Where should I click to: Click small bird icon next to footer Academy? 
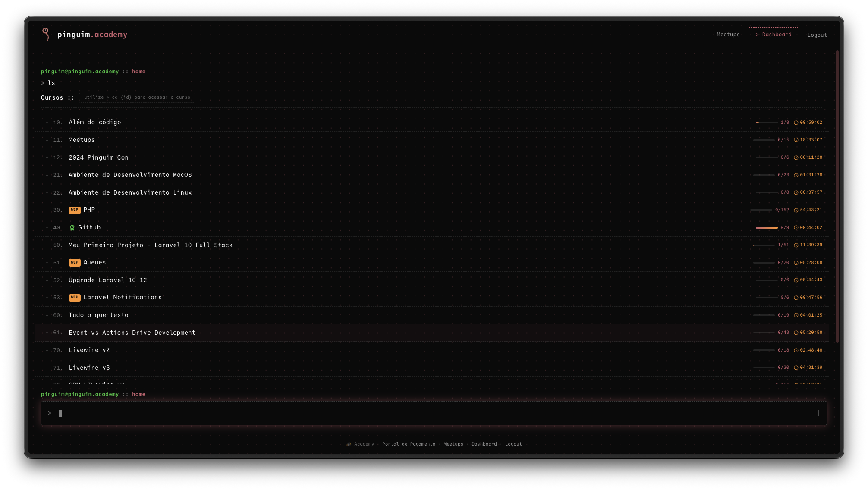[x=349, y=444]
